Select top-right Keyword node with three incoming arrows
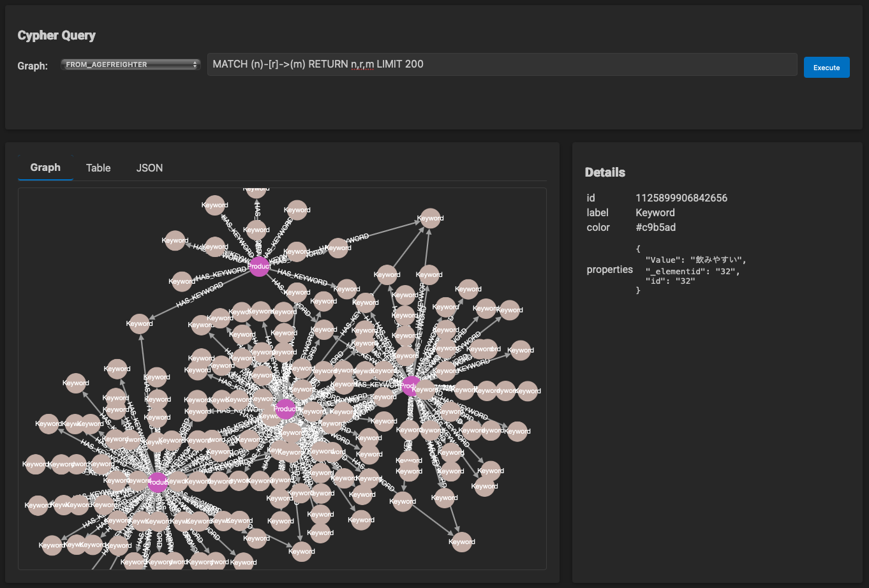This screenshot has height=588, width=869. point(430,218)
